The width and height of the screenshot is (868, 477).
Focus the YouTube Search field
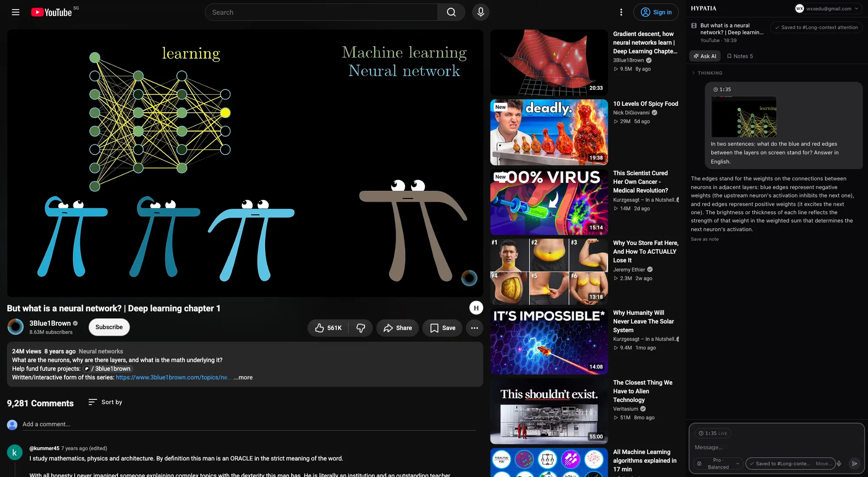tap(321, 12)
